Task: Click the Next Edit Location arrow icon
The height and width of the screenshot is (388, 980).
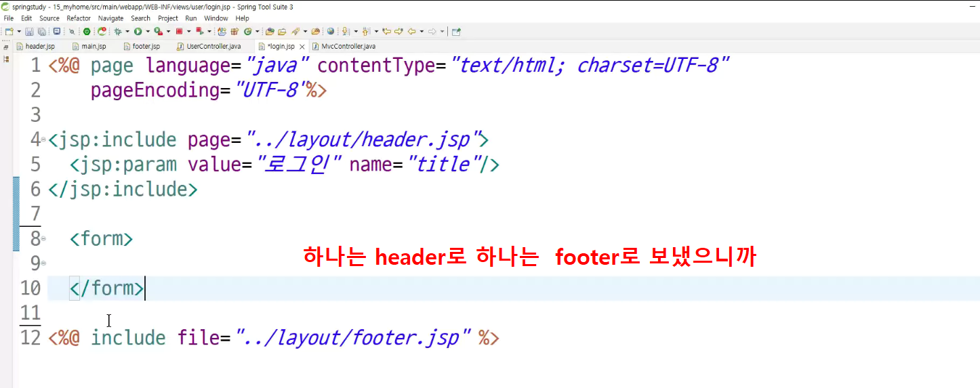Action: click(x=399, y=31)
